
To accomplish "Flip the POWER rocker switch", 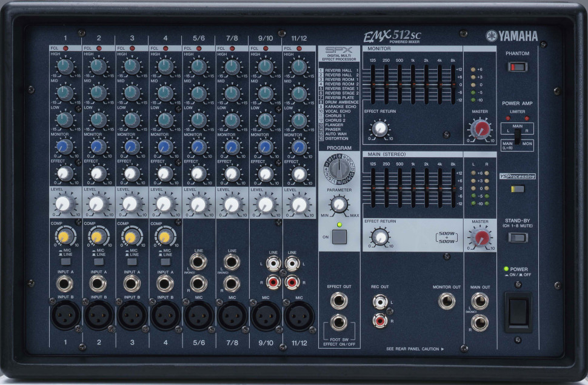I will (519, 310).
